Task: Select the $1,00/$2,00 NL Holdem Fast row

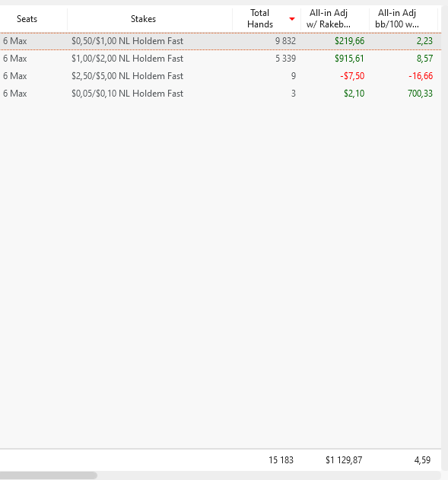Action: [221, 59]
